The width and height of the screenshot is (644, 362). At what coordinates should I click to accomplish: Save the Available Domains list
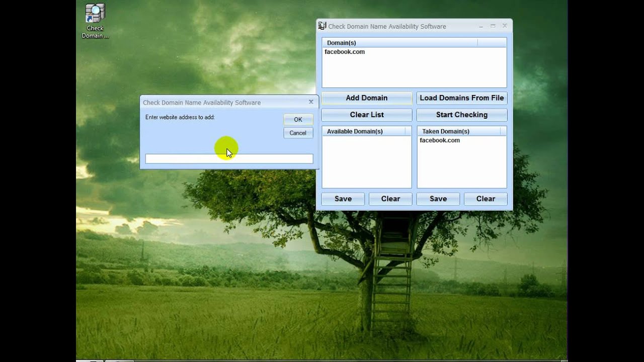[x=343, y=199]
